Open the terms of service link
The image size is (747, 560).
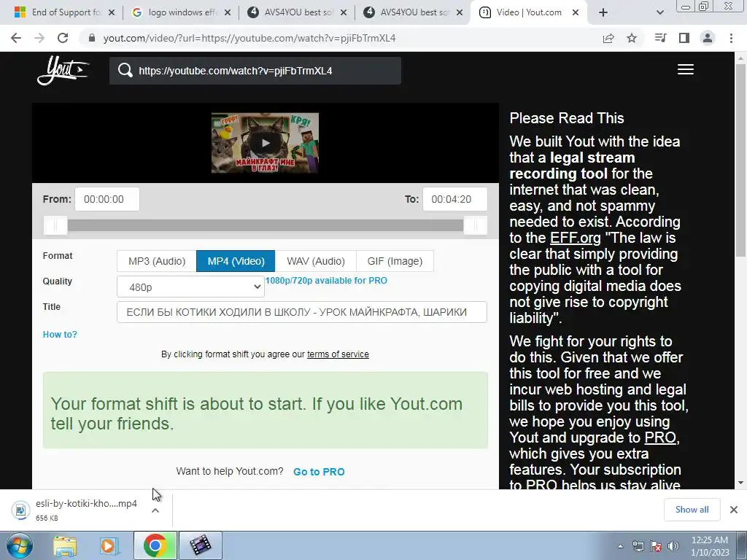[x=338, y=354]
